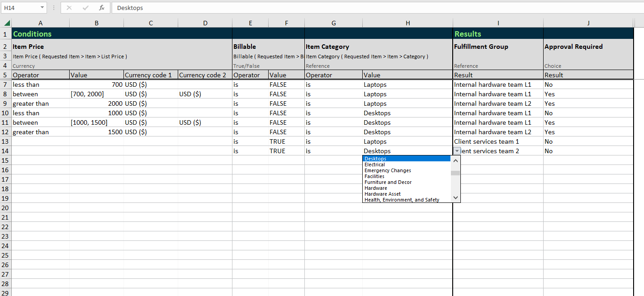Viewport: 644px width, 296px height.
Task: Click the Insert Function fx icon
Action: pyautogui.click(x=102, y=8)
